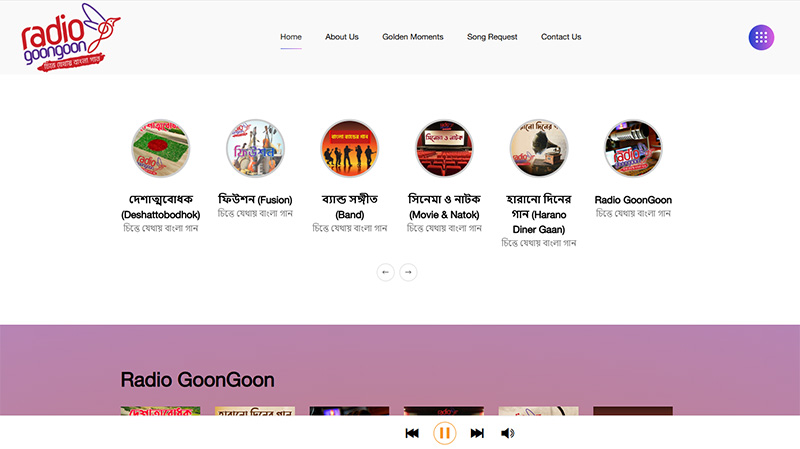
Task: Click the carousel right arrow button
Action: [408, 271]
